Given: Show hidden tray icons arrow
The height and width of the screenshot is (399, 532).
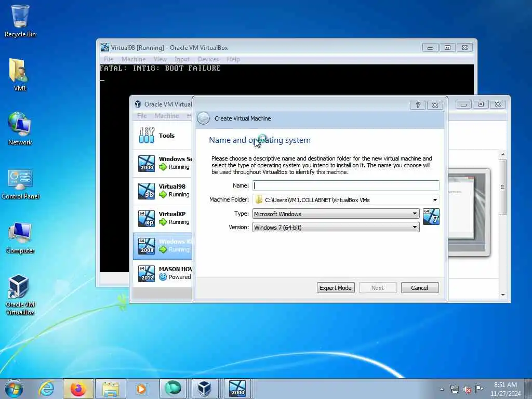Looking at the screenshot, I should [x=442, y=390].
